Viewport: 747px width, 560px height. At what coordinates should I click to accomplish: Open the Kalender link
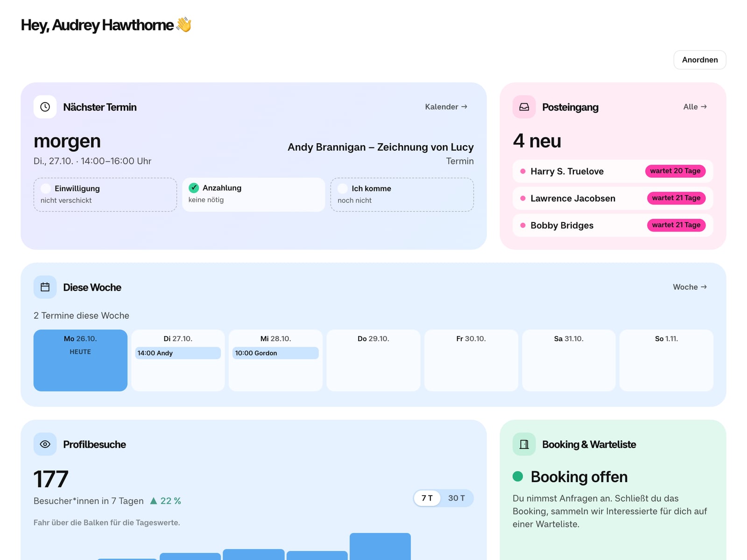[446, 107]
